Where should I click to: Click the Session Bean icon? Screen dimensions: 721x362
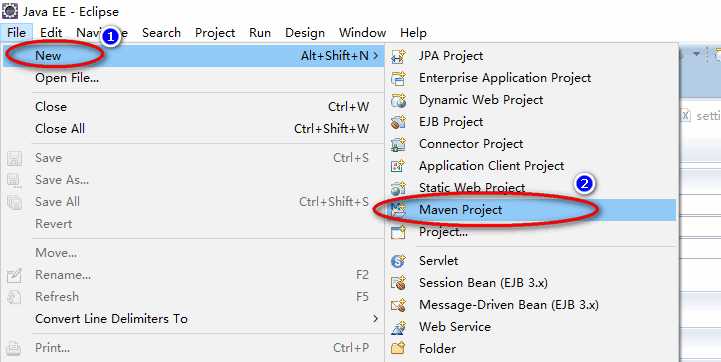[398, 283]
